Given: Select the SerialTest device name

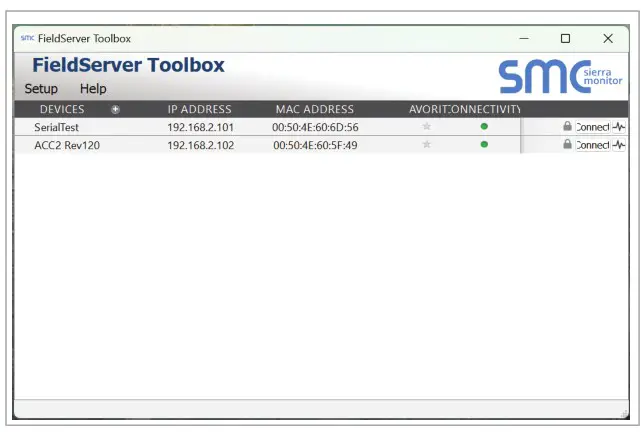Looking at the screenshot, I should pyautogui.click(x=56, y=127).
